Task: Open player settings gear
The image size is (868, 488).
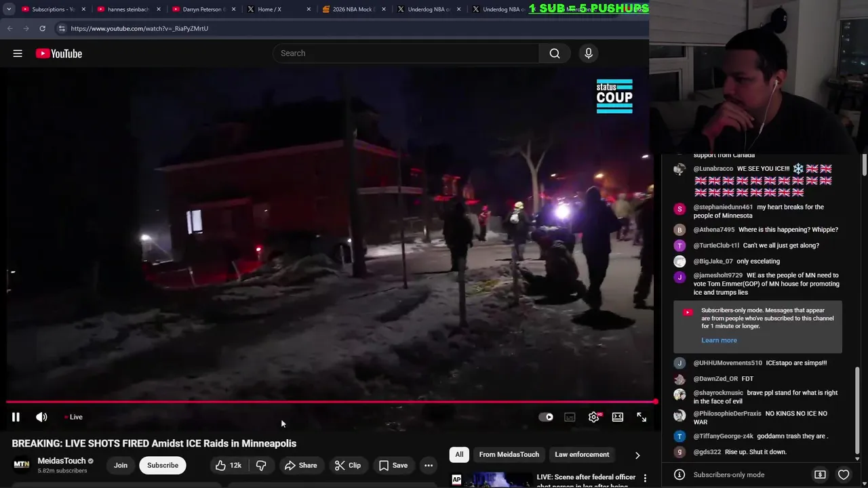Action: 594,418
